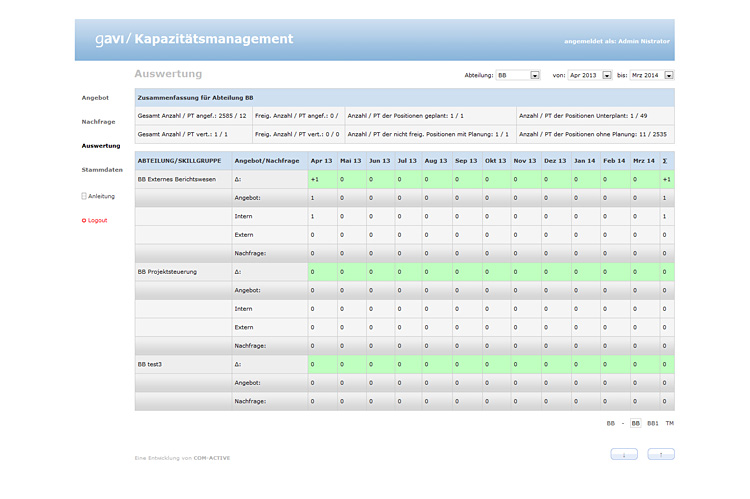Select Auswertung in the sidebar
This screenshot has height=499, width=750.
pyautogui.click(x=101, y=146)
